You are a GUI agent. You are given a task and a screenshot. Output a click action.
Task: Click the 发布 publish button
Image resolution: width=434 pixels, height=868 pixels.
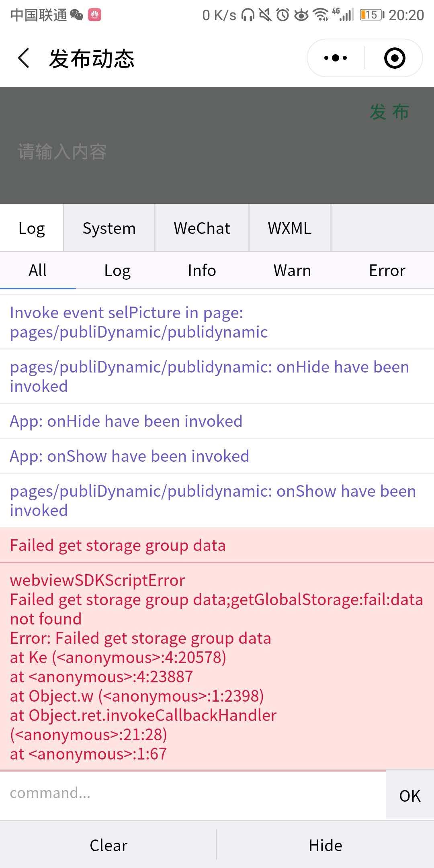click(x=389, y=112)
